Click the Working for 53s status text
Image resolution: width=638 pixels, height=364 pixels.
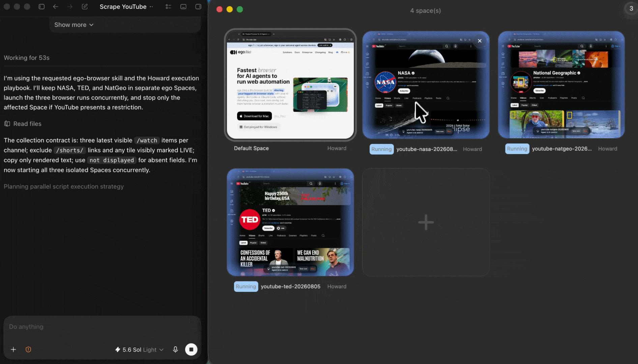(27, 58)
